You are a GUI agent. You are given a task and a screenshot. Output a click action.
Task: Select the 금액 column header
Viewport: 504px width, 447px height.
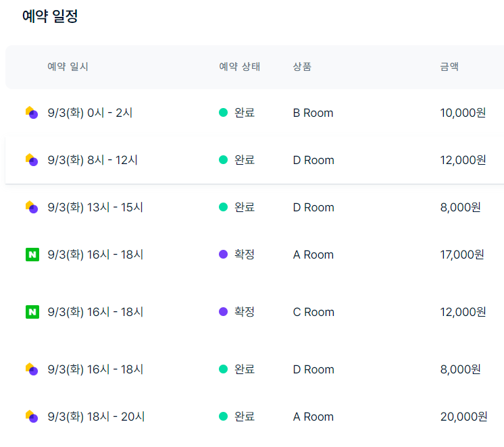tap(449, 67)
